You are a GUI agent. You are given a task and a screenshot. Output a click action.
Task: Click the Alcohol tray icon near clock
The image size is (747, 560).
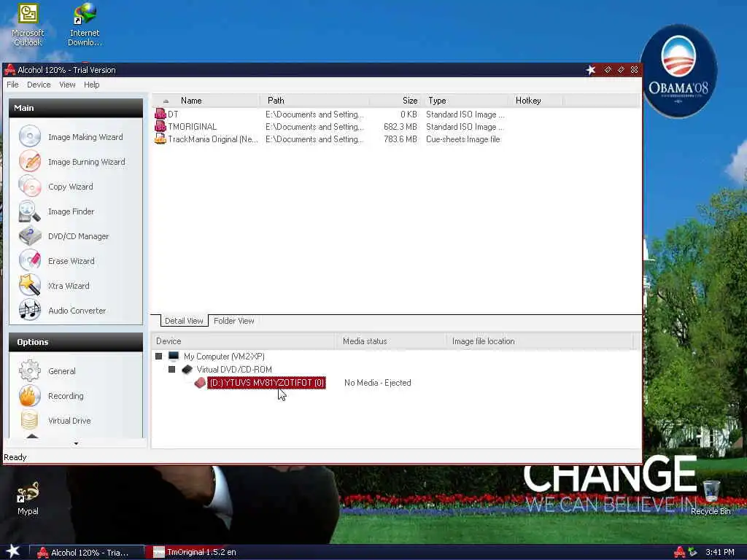point(679,553)
